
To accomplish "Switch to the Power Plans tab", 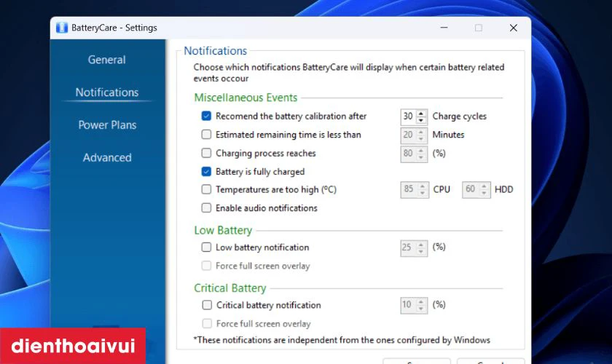I will tap(107, 125).
